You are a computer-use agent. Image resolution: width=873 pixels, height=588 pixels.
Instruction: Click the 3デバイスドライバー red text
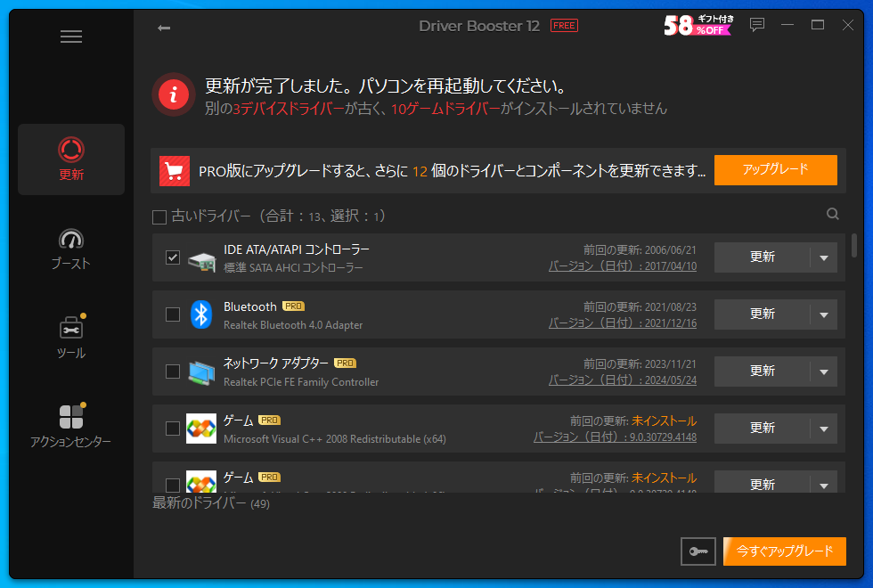click(x=289, y=109)
